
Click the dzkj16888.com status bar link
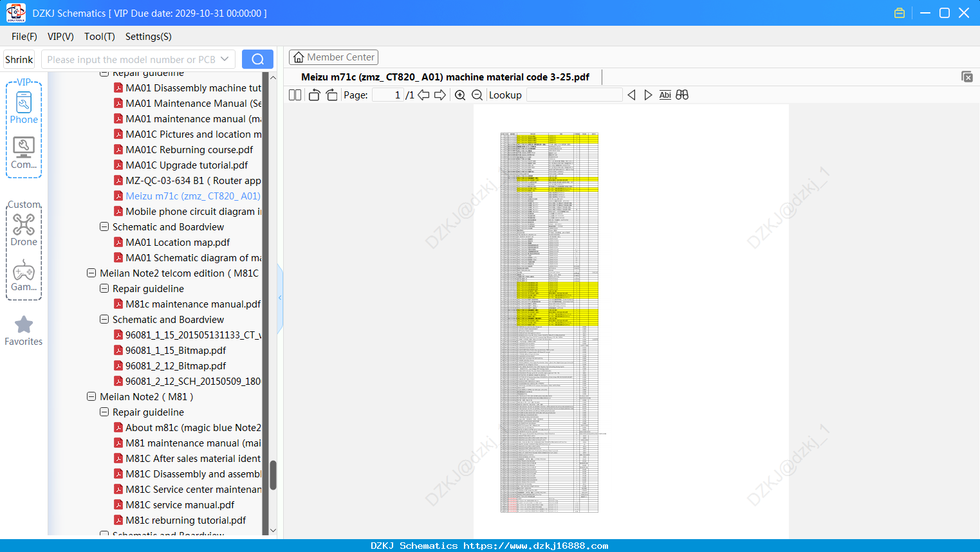point(536,546)
